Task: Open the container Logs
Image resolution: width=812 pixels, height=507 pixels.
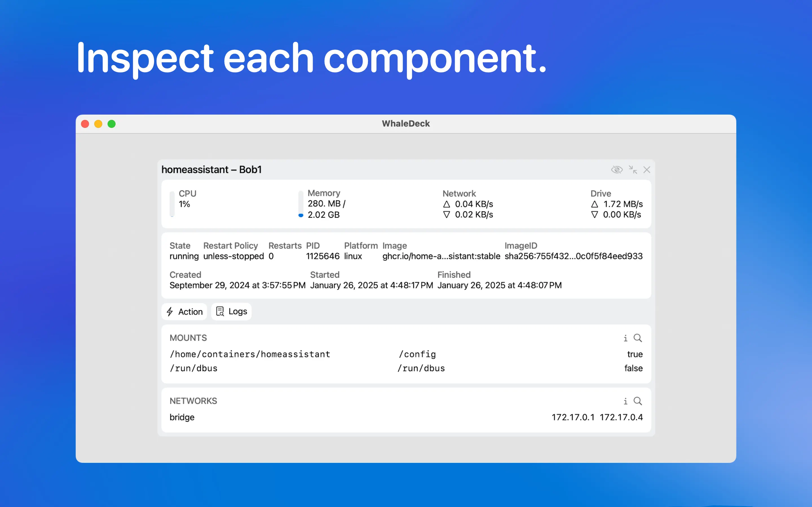Action: (x=231, y=312)
